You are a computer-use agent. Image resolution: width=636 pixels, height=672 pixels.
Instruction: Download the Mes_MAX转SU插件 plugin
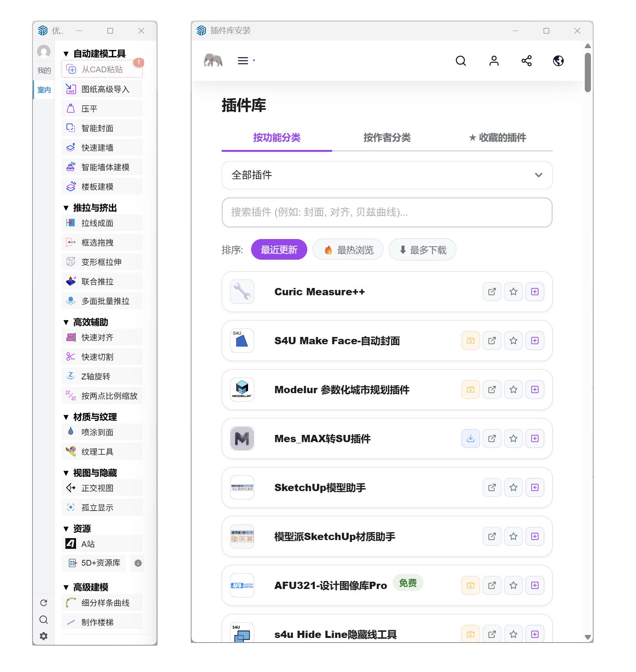click(471, 439)
